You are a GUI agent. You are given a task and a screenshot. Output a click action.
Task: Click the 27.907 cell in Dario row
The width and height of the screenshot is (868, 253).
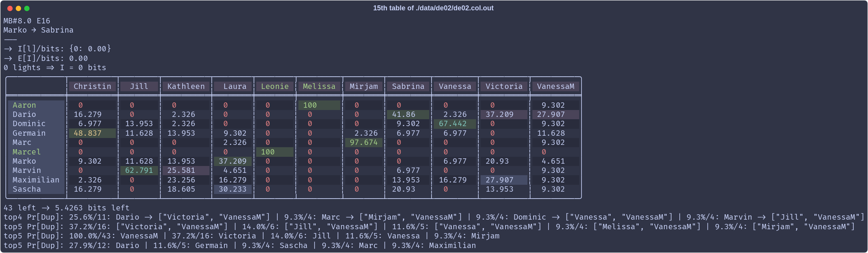coord(556,114)
